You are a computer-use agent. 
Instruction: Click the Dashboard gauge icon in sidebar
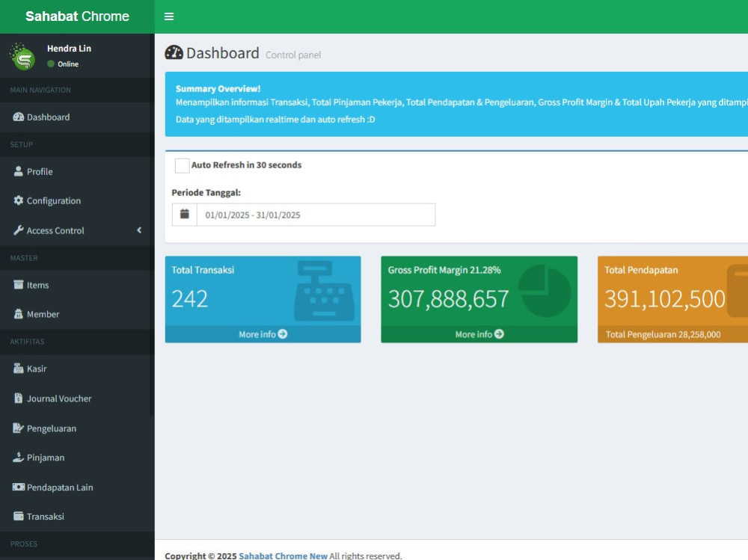18,117
